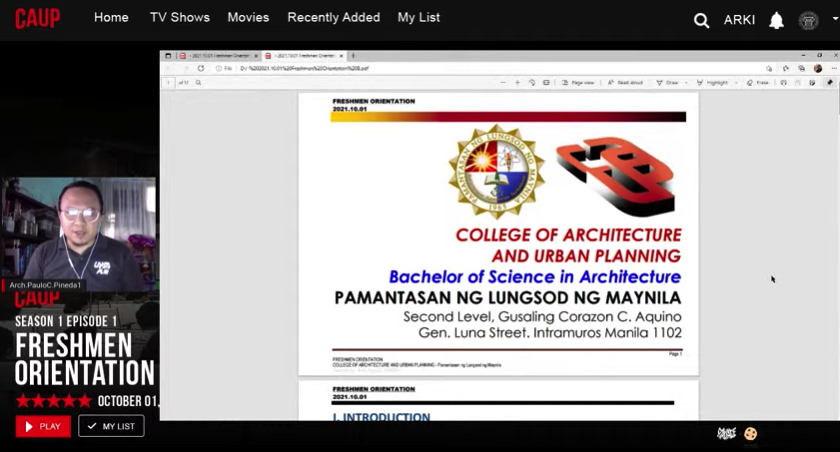
Task: Select Recently Added in the navigation
Action: [333, 17]
